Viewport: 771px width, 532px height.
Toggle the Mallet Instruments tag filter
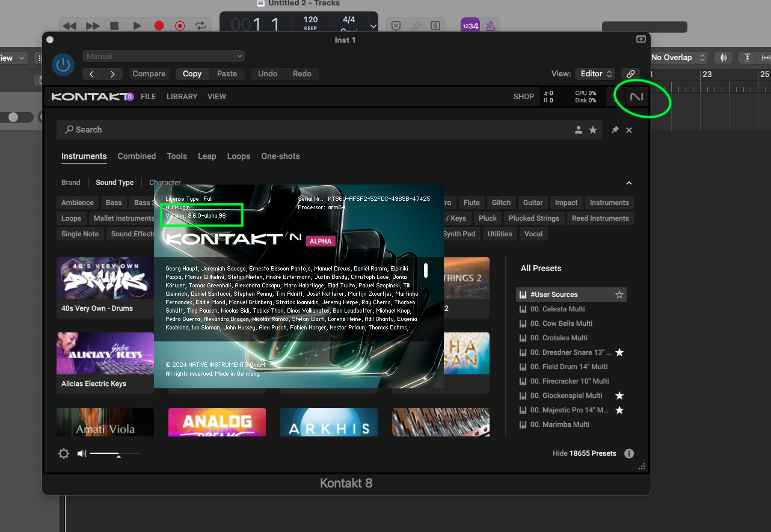(x=124, y=218)
